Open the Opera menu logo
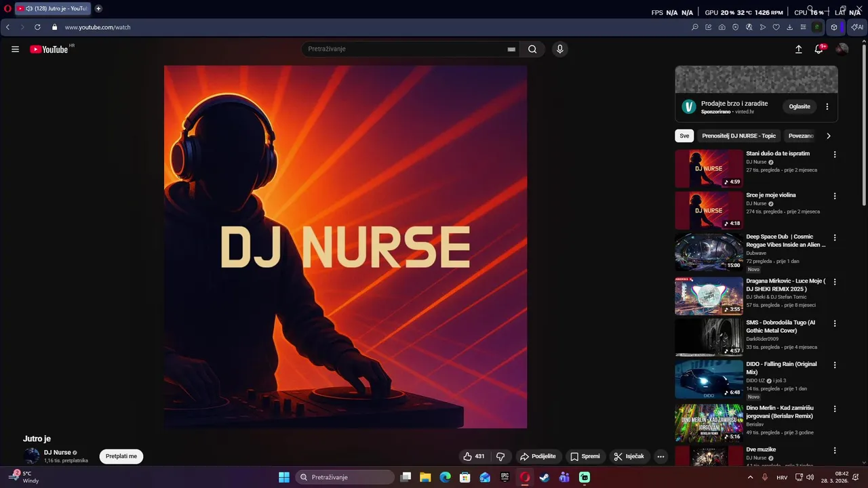The image size is (868, 488). 7,9
